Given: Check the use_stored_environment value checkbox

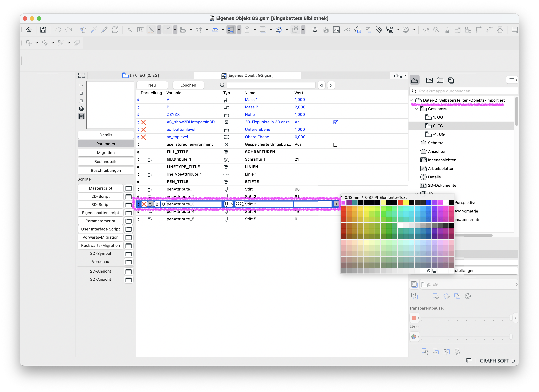Looking at the screenshot, I should tap(335, 145).
